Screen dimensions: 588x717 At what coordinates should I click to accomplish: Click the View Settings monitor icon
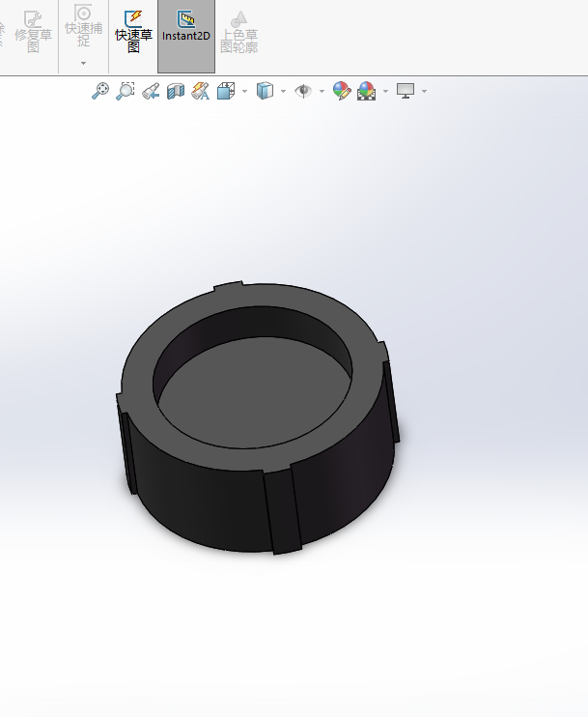tap(406, 91)
